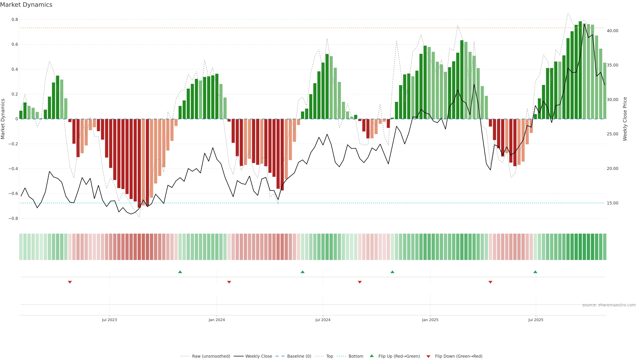The width and height of the screenshot is (644, 362).
Task: Click the green Flip Up triangle near Jul 2025
Action: pyautogui.click(x=535, y=272)
